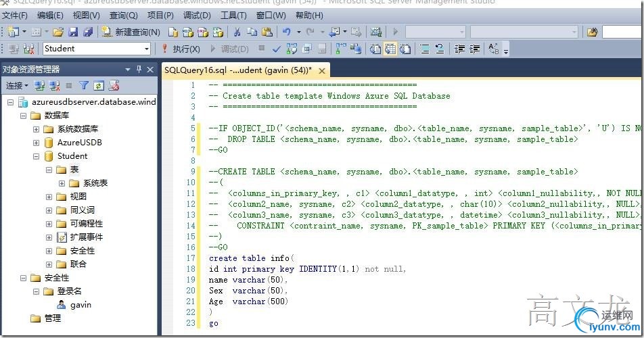
Task: Click the Find in Files icon
Action: (592, 32)
